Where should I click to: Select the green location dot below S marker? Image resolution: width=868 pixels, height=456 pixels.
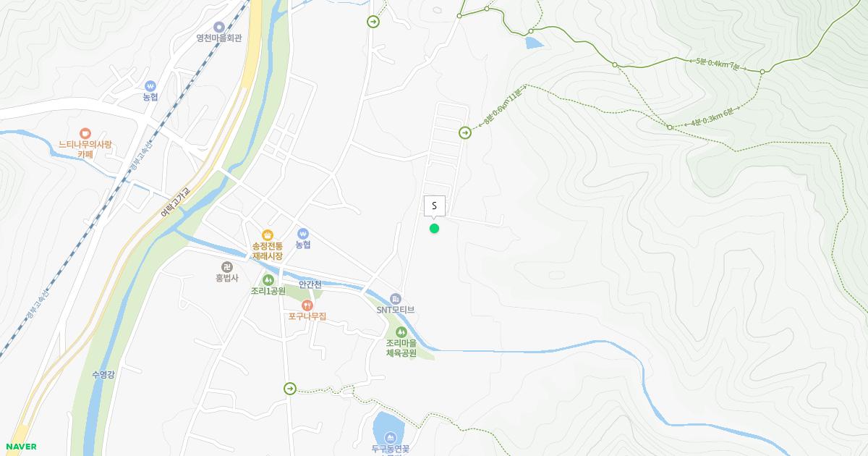434,228
